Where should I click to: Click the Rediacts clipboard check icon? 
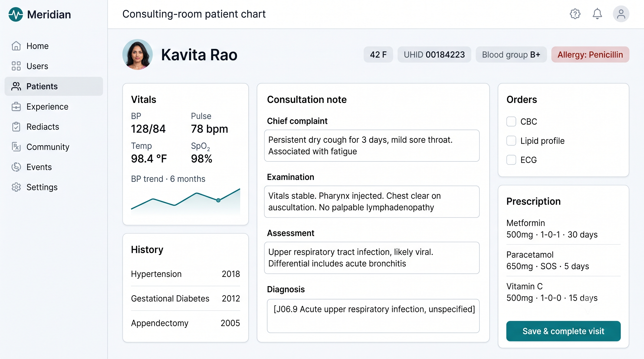click(x=16, y=127)
